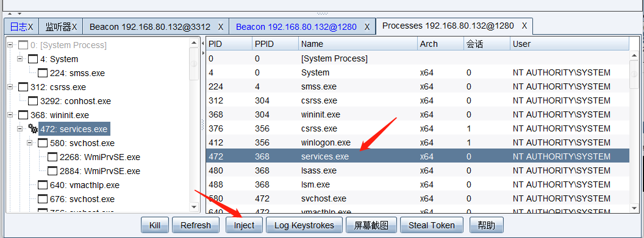
Task: Click the window icon of 0: [System Process]
Action: (x=23, y=45)
